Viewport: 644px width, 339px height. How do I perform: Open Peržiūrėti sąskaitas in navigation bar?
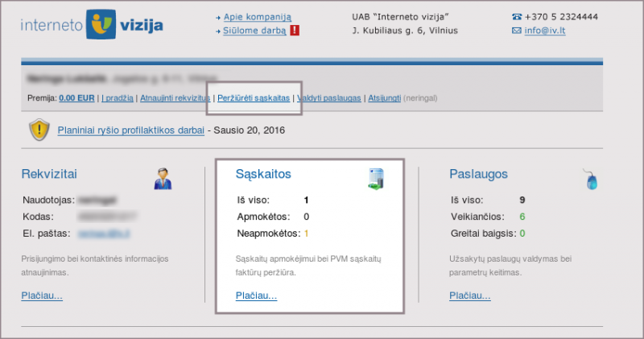pos(254,98)
